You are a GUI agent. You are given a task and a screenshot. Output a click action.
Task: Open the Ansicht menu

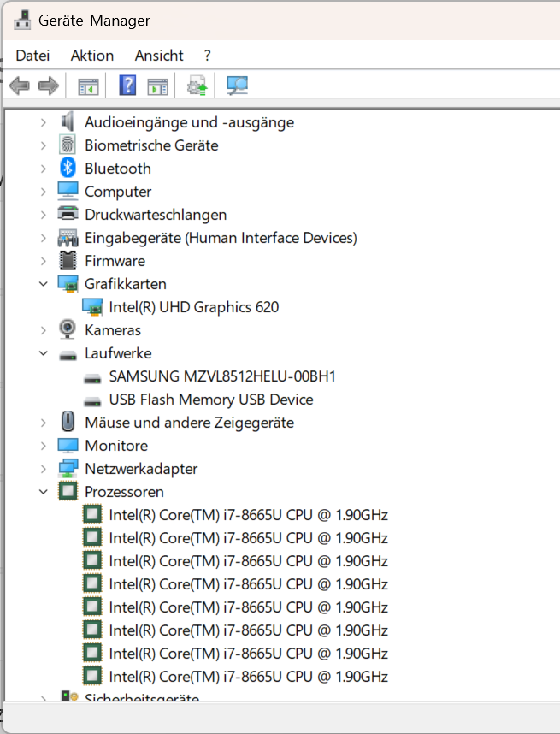pos(159,56)
